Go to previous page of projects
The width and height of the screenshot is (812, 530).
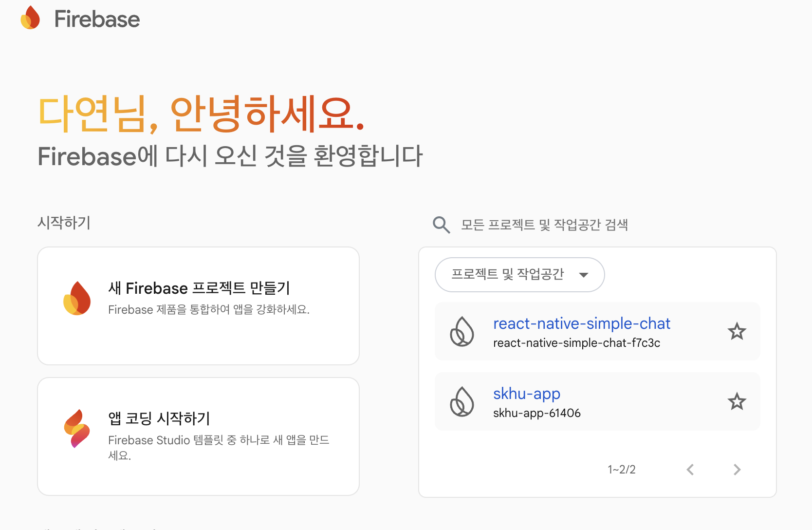pos(690,470)
